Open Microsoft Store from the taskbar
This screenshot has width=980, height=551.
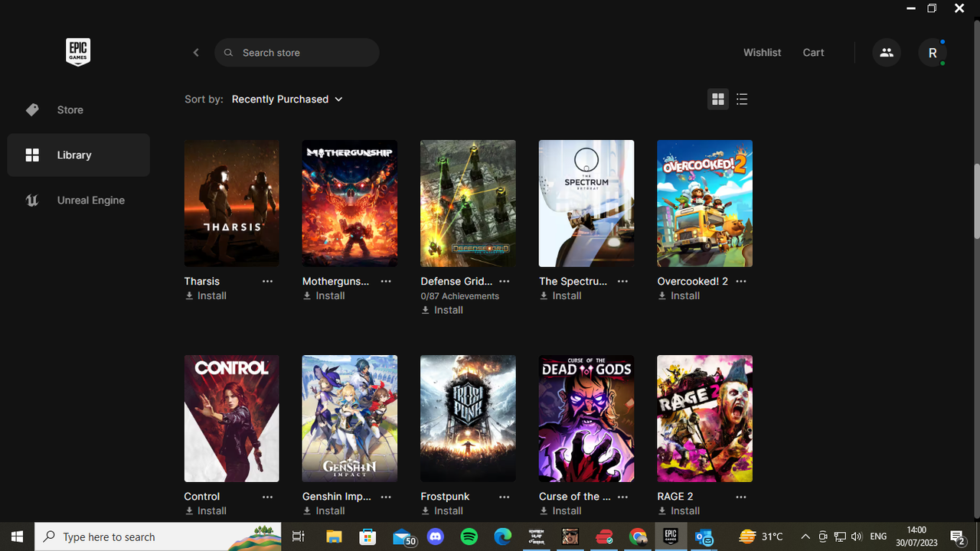367,536
